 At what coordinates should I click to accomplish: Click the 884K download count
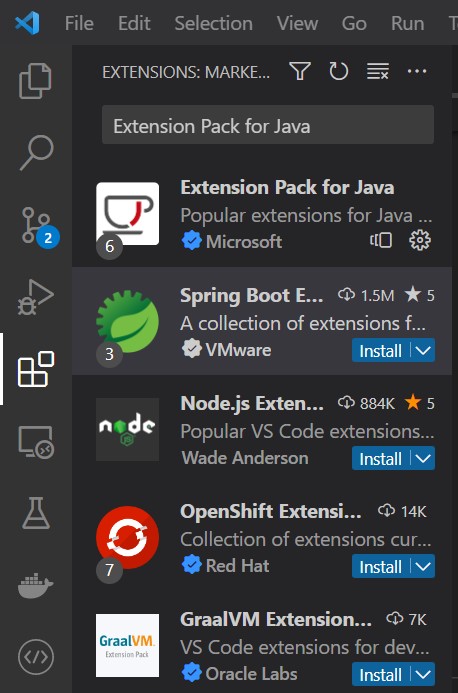366,403
